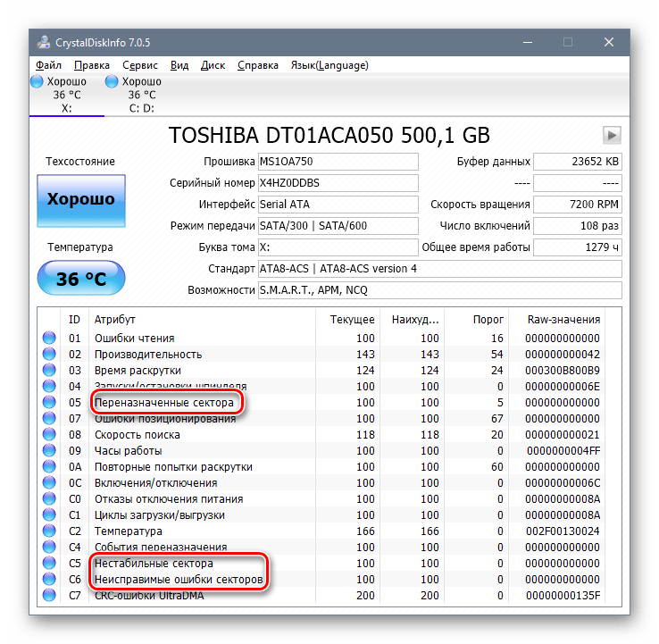Screen dimensions: 659x644
Task: Click status orb for attribute C0
Action: tap(49, 498)
